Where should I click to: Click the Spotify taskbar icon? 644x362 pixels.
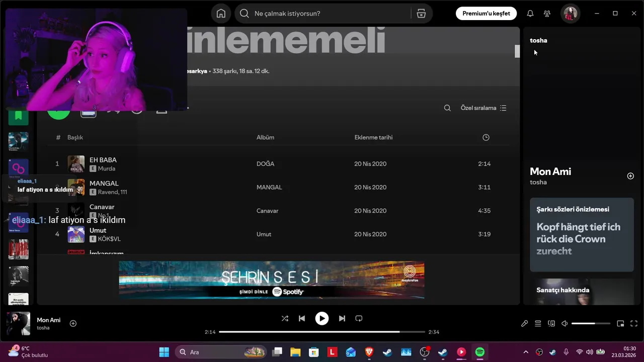tap(480, 352)
